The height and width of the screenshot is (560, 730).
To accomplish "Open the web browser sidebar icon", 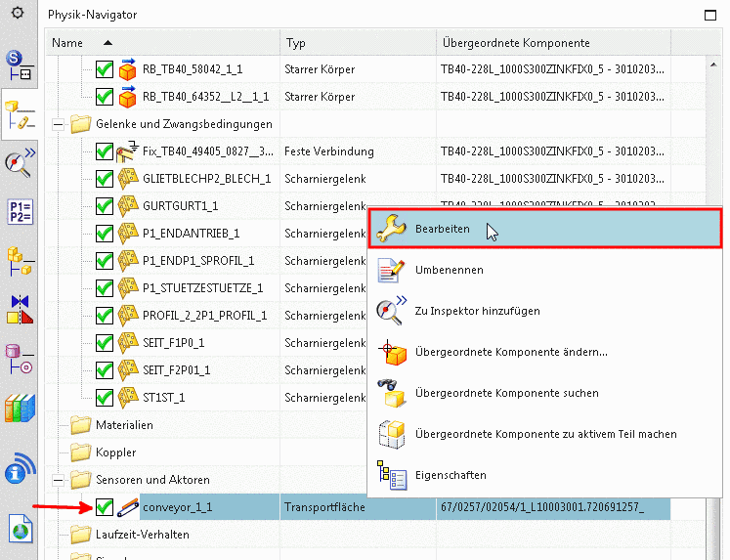I will pyautogui.click(x=21, y=529).
